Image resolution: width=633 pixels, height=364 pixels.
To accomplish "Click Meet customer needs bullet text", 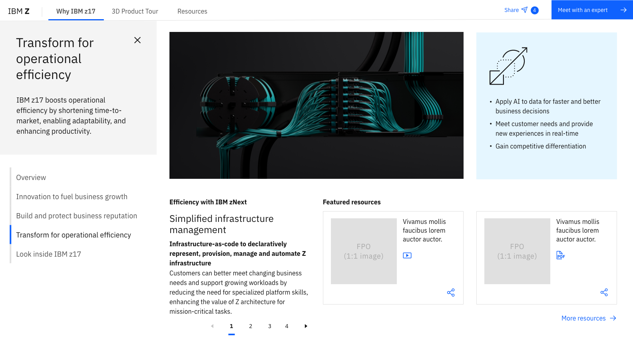I will [x=544, y=129].
